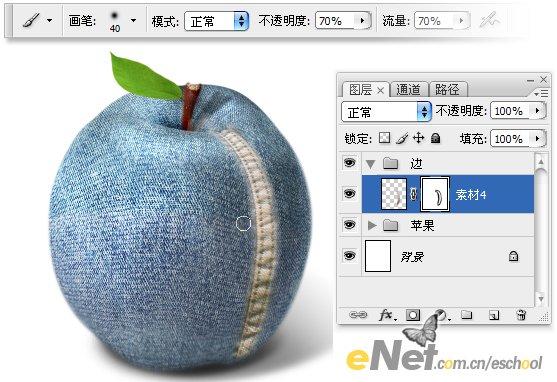
Task: Click the fill field showing 100%
Action: (x=510, y=139)
